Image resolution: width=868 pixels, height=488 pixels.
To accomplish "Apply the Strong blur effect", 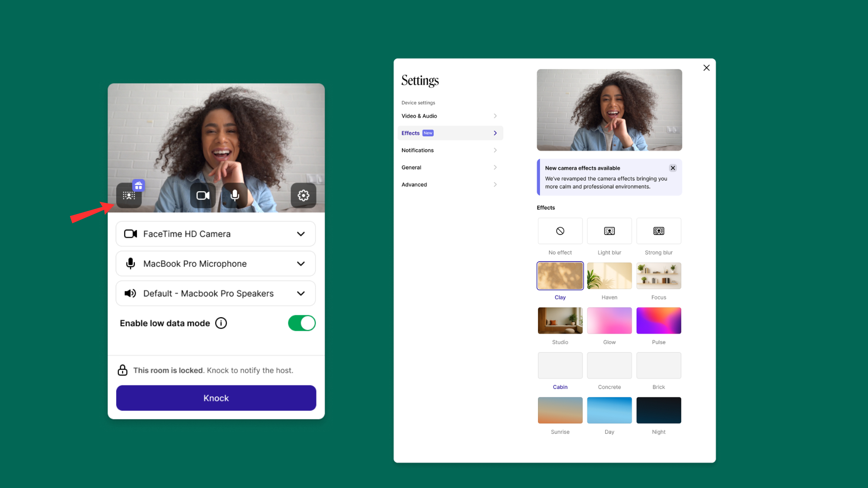I will (x=659, y=231).
